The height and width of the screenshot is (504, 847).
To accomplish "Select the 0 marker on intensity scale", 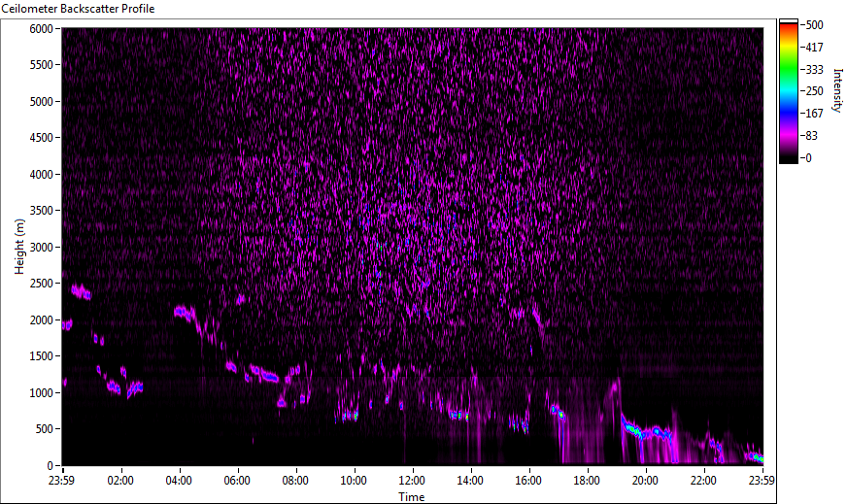I will tap(808, 157).
